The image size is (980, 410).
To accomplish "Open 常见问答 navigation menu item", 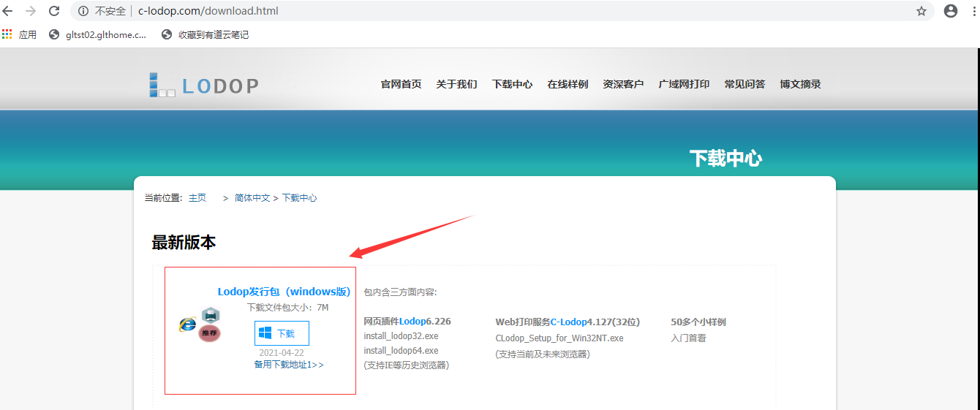I will [x=745, y=84].
